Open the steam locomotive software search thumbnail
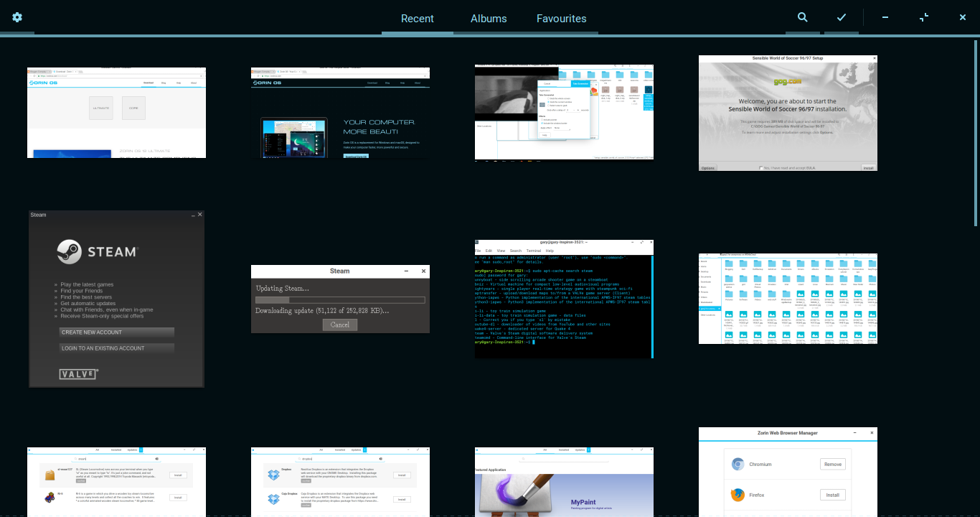Viewport: 980px width, 517px height. click(116, 481)
